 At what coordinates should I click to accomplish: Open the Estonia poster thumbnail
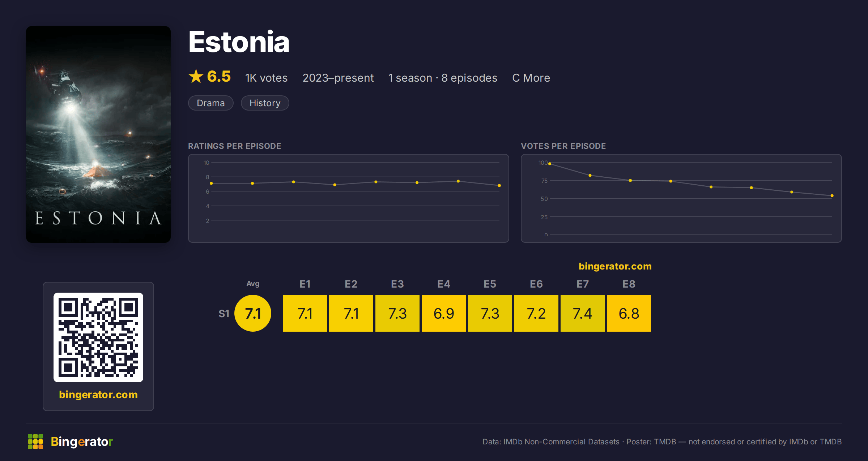tap(98, 134)
